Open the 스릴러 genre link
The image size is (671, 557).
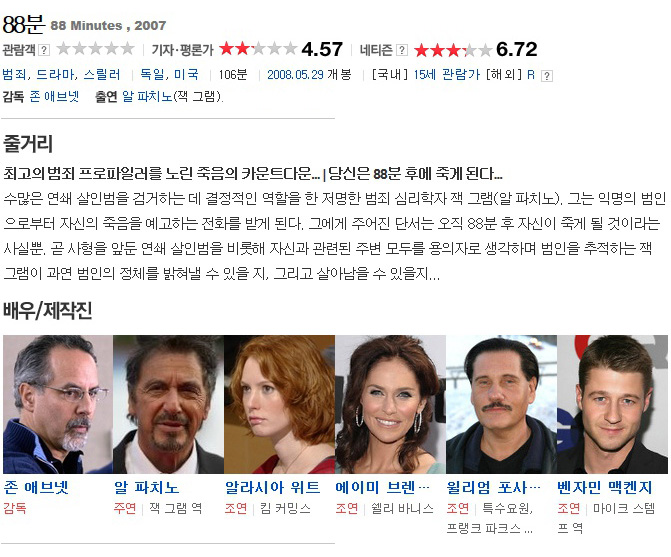102,75
